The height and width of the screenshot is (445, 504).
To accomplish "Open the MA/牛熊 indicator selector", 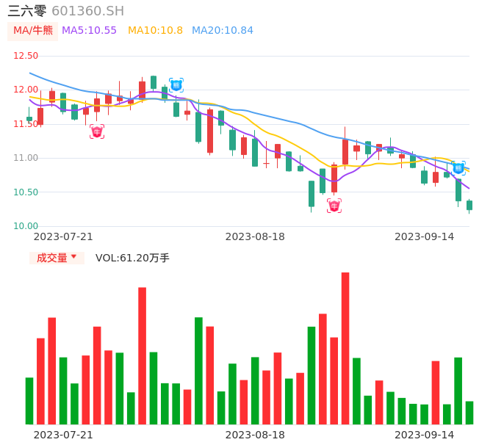I will click(x=32, y=31).
